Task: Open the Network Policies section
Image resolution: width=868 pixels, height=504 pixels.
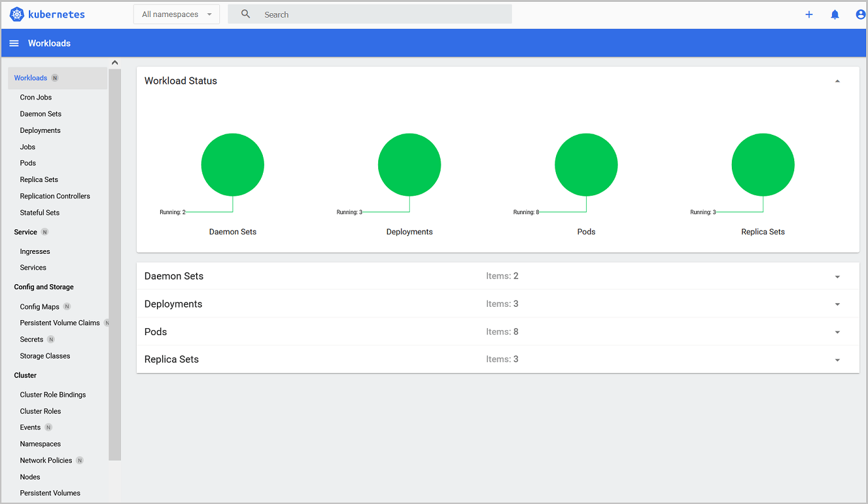Action: pyautogui.click(x=46, y=460)
